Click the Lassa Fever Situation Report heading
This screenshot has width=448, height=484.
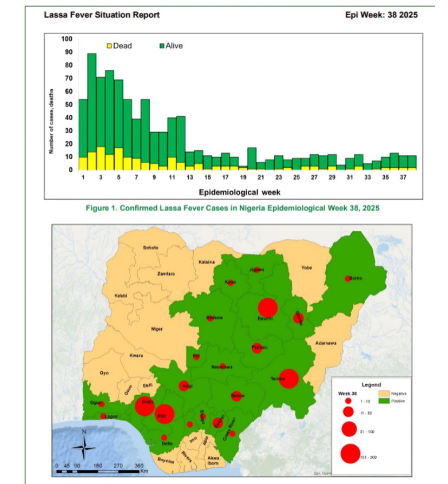click(102, 15)
